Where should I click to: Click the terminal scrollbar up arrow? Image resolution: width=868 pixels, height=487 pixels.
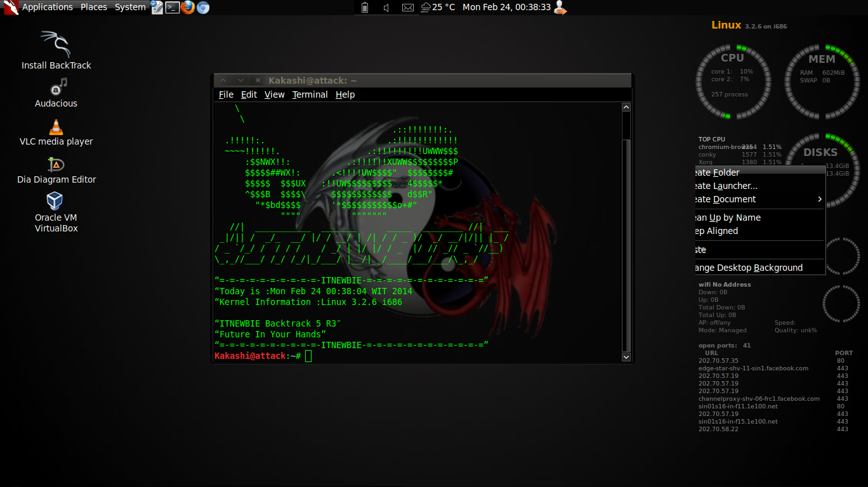(x=626, y=107)
